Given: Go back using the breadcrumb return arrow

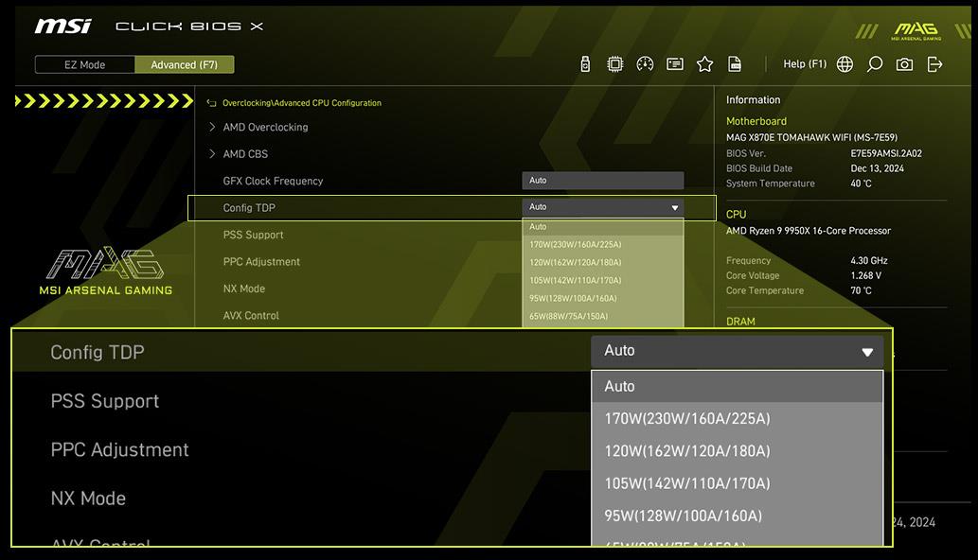Looking at the screenshot, I should (212, 103).
